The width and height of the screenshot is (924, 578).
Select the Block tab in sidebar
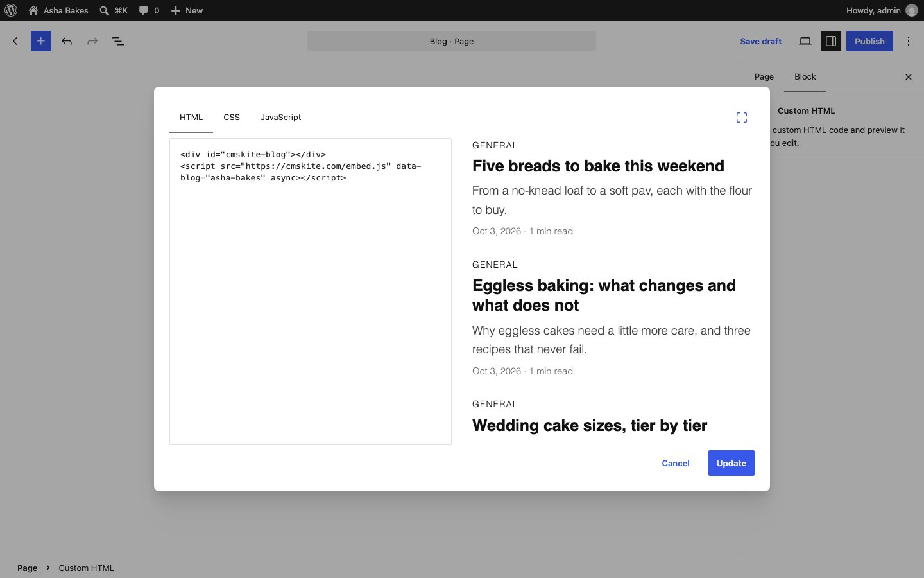(805, 77)
